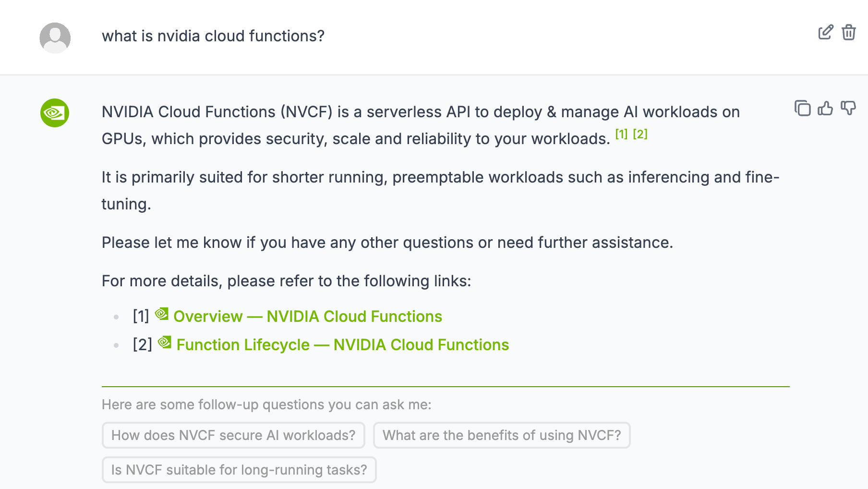This screenshot has width=868, height=489.
Task: Open the Function Lifecycle — NVIDIA Cloud Functions link
Action: coord(342,345)
